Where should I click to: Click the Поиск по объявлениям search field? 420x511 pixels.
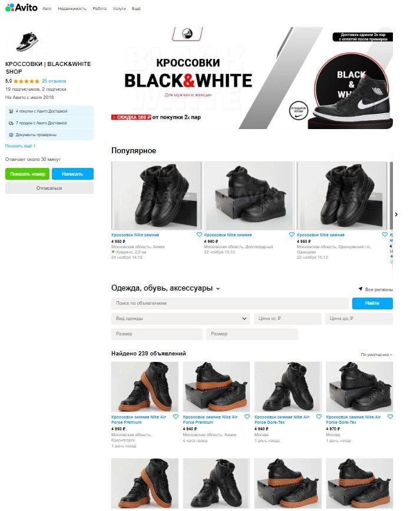230,303
